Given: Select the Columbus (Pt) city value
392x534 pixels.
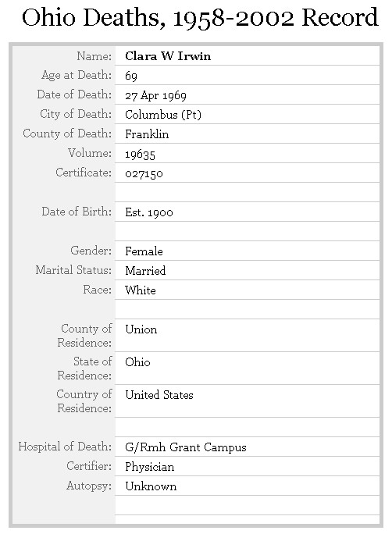Looking at the screenshot, I should (163, 115).
